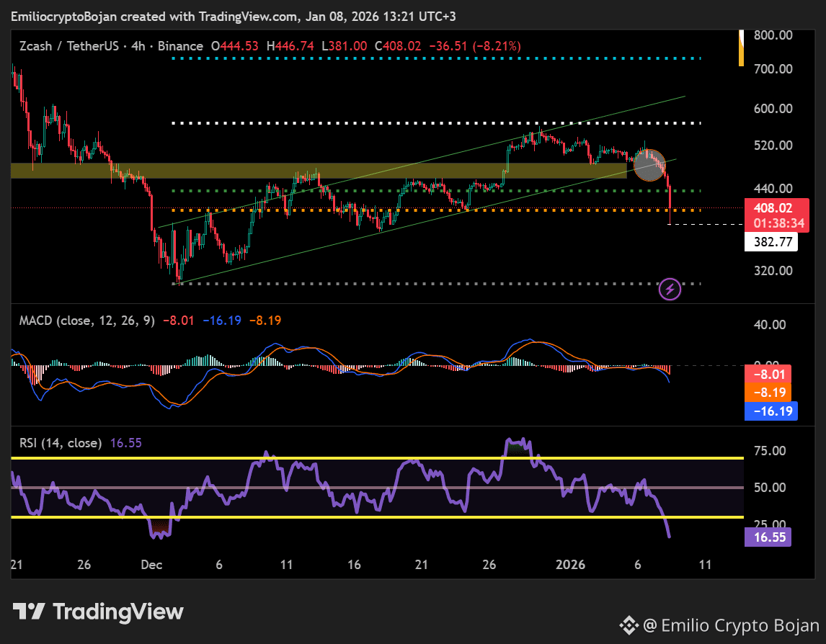The image size is (826, 644).
Task: Click the Binance logo beside Emilio Crypto Bojan
Action: [629, 625]
